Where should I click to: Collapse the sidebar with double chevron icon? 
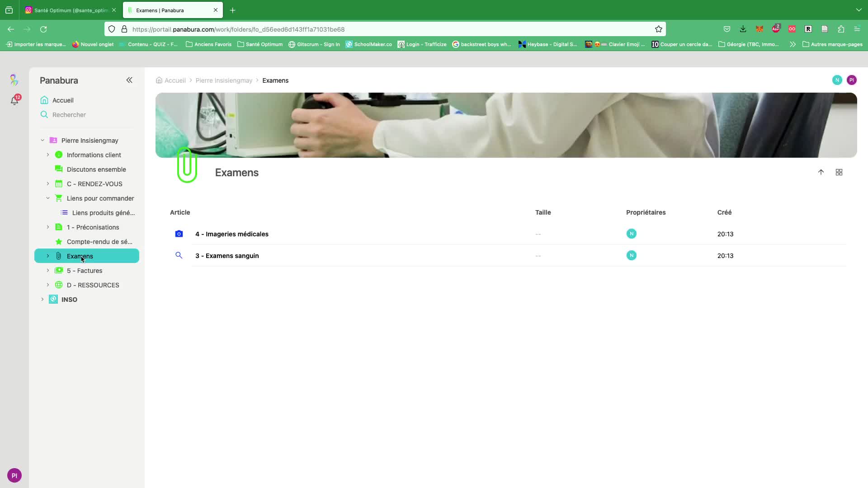[129, 80]
